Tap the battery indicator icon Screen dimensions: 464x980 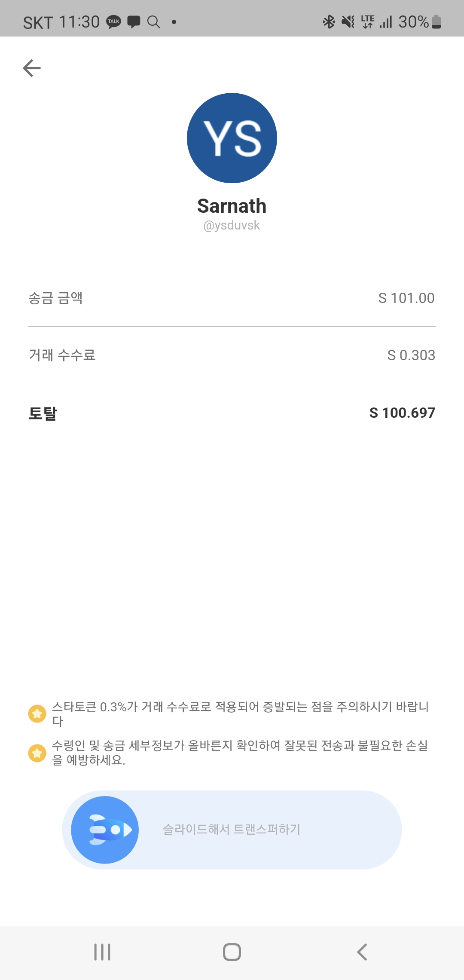pos(436,21)
